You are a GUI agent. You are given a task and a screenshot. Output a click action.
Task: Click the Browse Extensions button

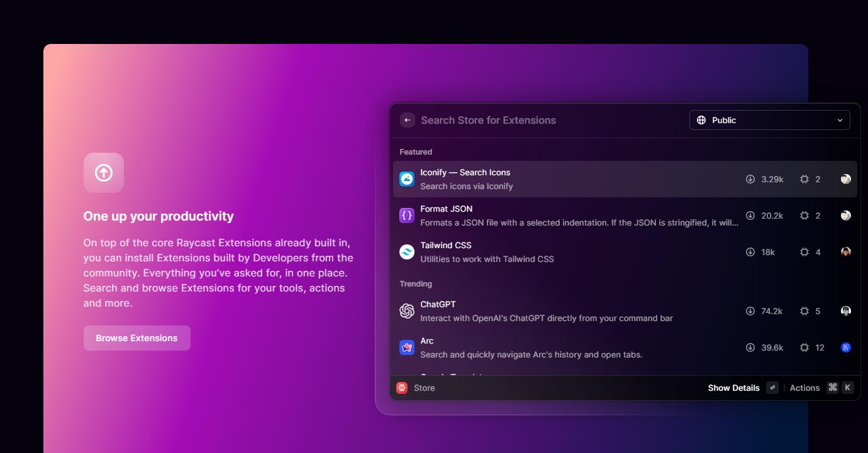tap(137, 338)
